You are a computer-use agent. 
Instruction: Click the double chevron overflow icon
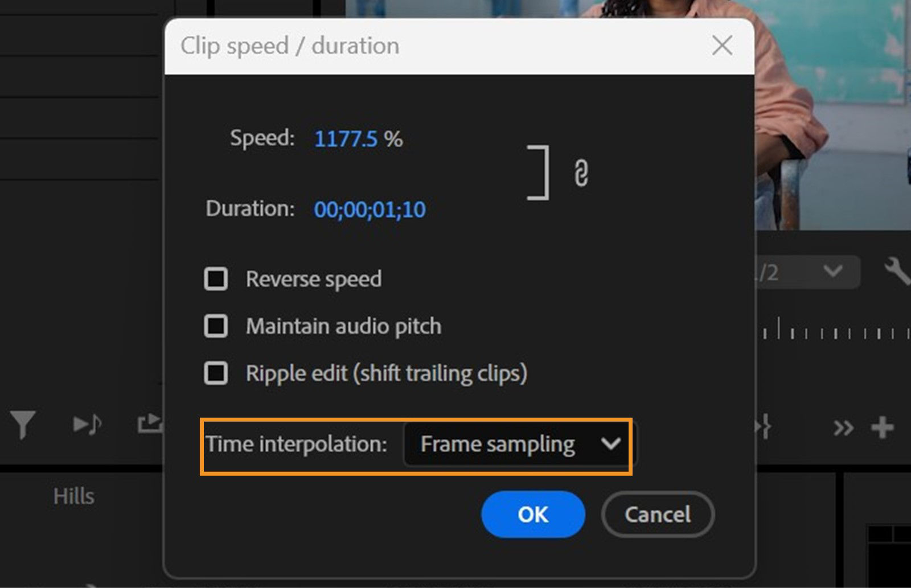coord(843,427)
